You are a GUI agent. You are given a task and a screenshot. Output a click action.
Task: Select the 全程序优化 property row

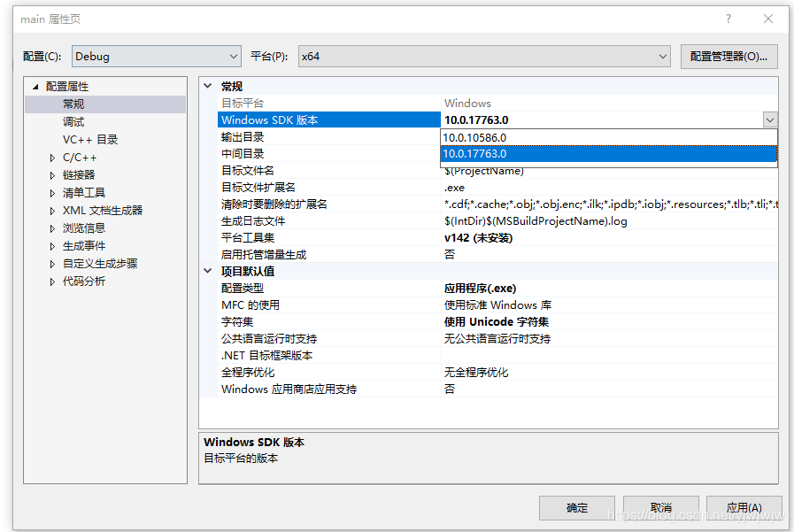pos(497,373)
